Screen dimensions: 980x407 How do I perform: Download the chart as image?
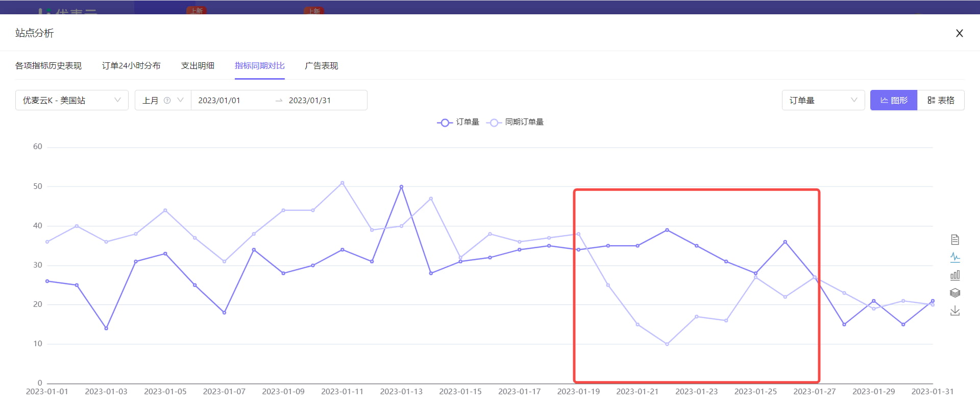(955, 310)
